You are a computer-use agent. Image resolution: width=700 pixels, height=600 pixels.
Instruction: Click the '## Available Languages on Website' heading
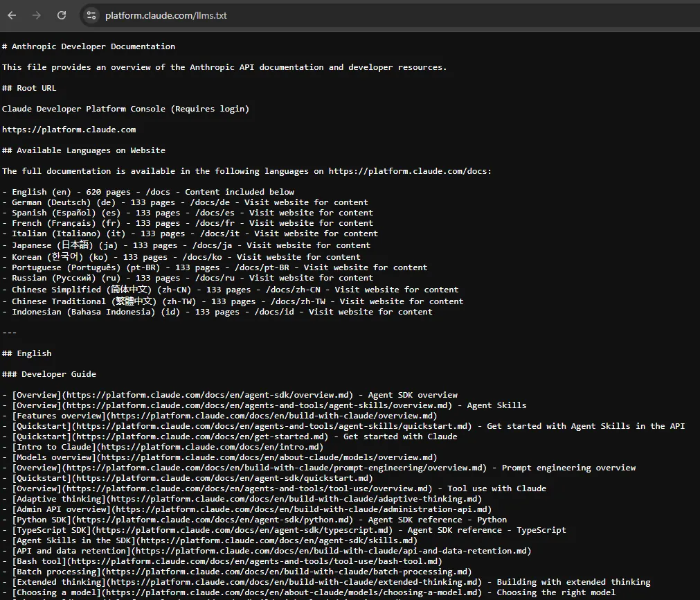(84, 150)
